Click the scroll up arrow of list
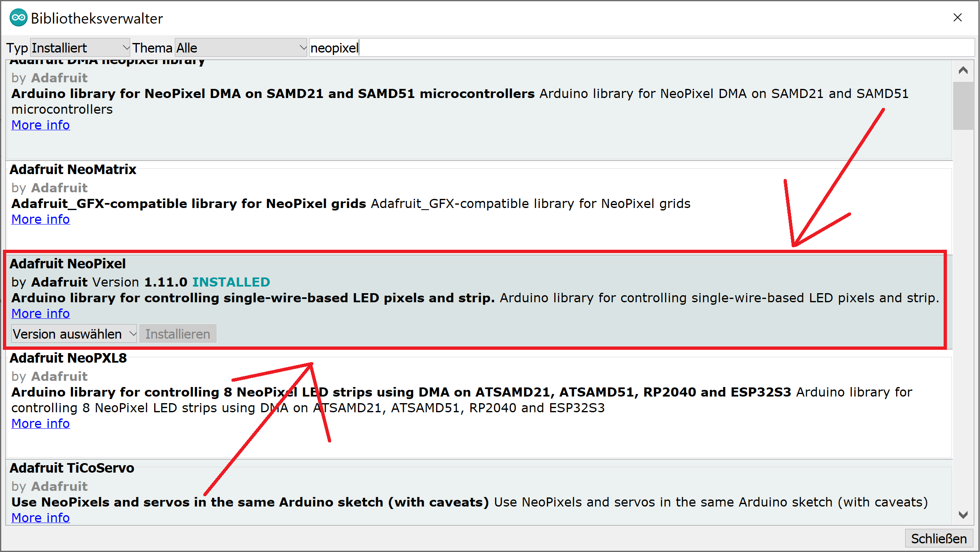Viewport: 980px width, 552px height. click(963, 70)
